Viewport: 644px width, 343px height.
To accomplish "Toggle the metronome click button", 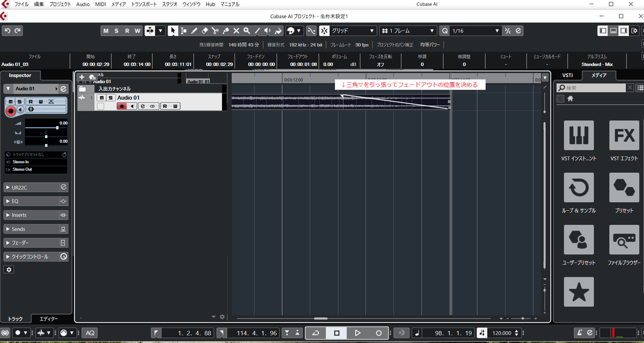I will click(580, 333).
